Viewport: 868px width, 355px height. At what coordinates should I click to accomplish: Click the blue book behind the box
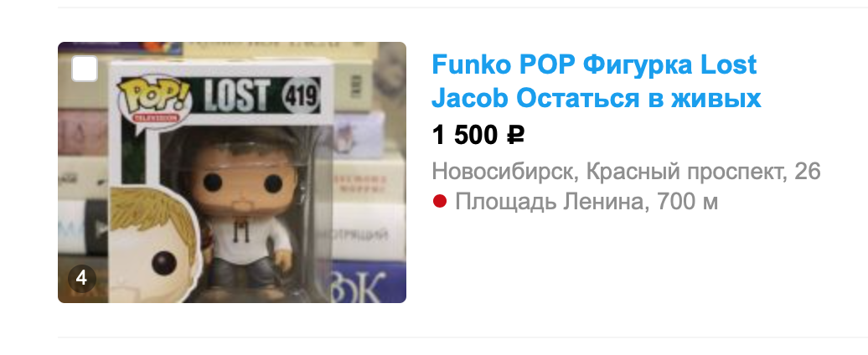368,281
